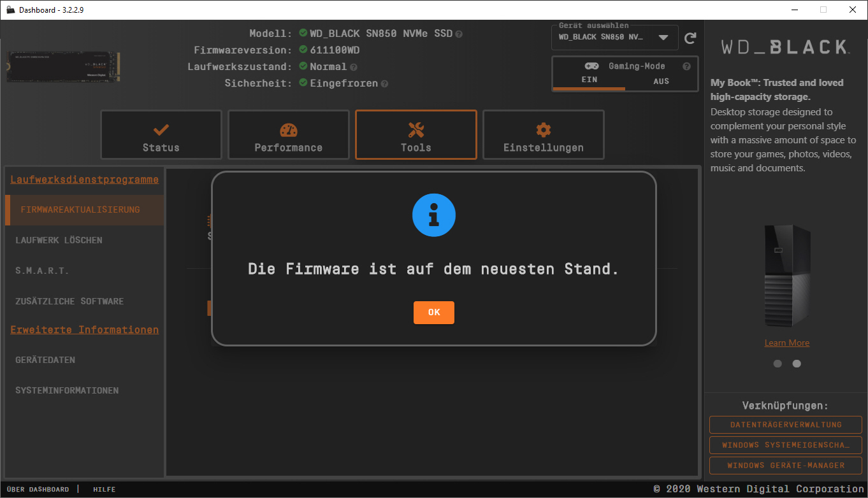Click the Tools wrench and screwdriver icon
Screen dimensions: 868x498
tap(416, 130)
